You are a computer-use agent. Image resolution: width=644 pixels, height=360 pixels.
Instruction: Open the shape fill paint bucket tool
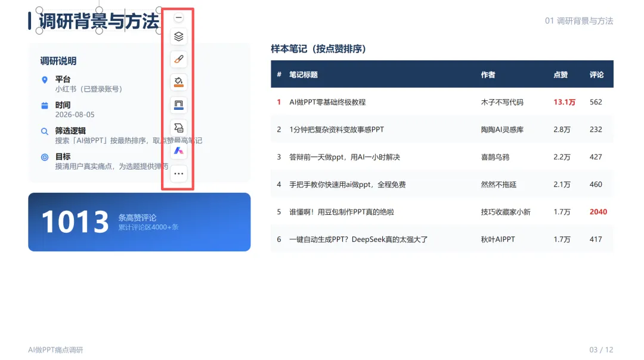(x=178, y=82)
